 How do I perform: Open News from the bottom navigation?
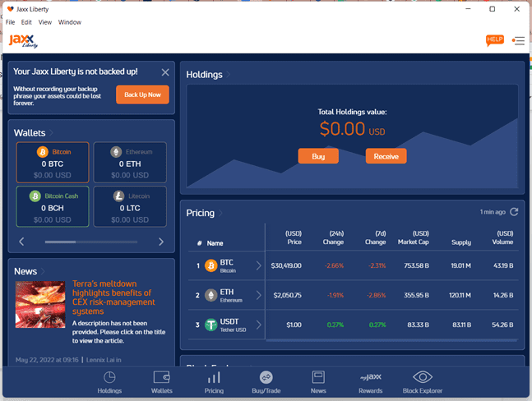tap(318, 382)
